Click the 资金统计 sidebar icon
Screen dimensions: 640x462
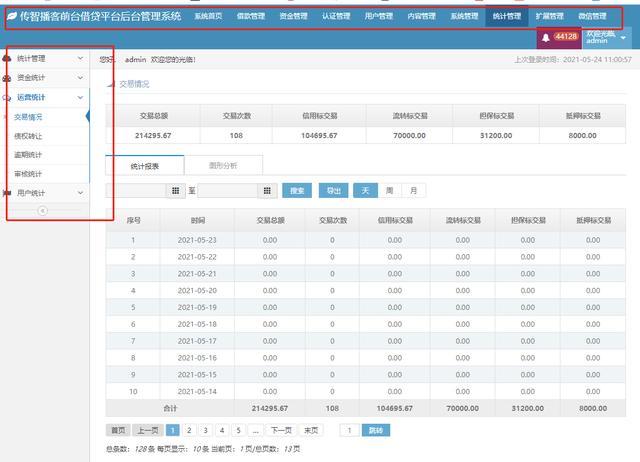click(x=7, y=78)
